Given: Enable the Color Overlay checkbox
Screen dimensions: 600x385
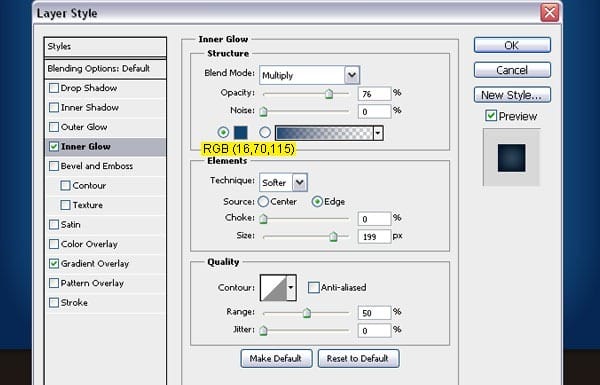Looking at the screenshot, I should [x=54, y=244].
